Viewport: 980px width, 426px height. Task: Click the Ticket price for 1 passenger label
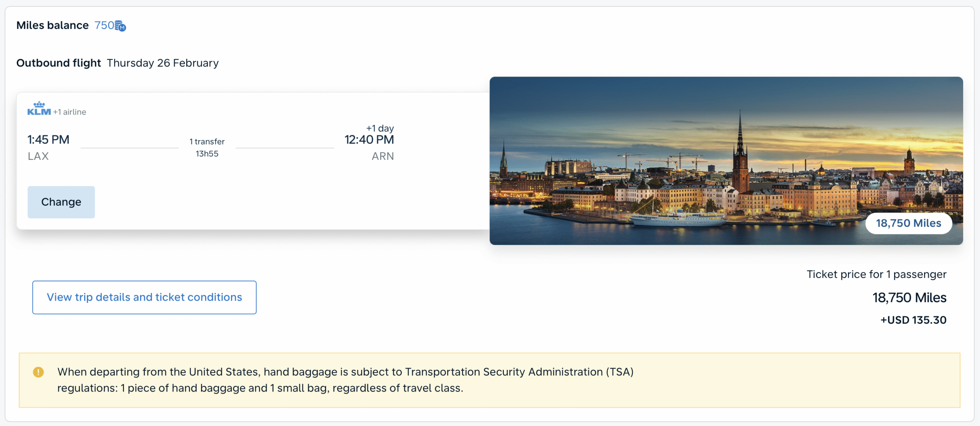click(876, 274)
